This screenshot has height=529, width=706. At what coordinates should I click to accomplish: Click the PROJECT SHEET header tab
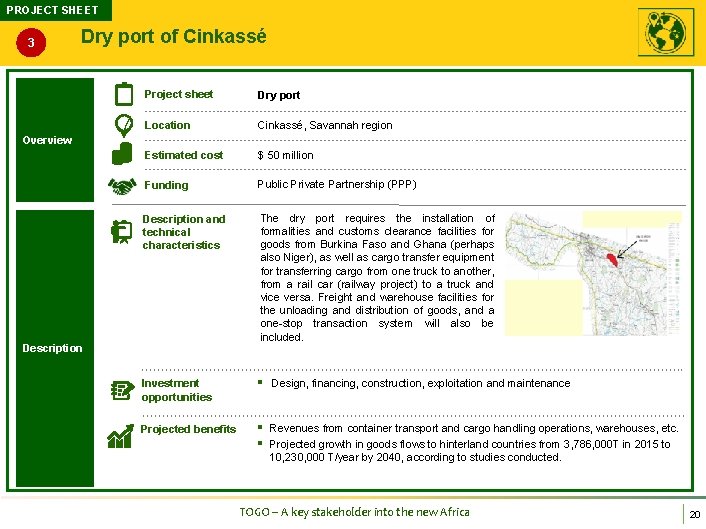click(55, 10)
